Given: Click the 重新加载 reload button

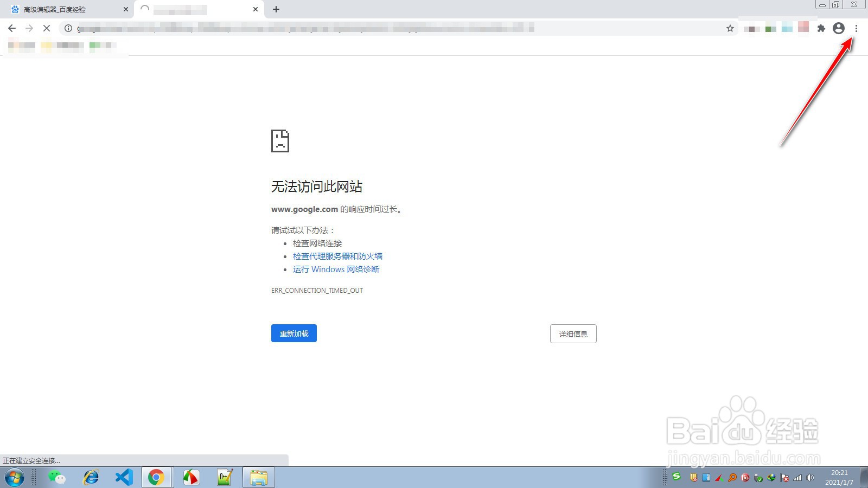Looking at the screenshot, I should pos(293,333).
